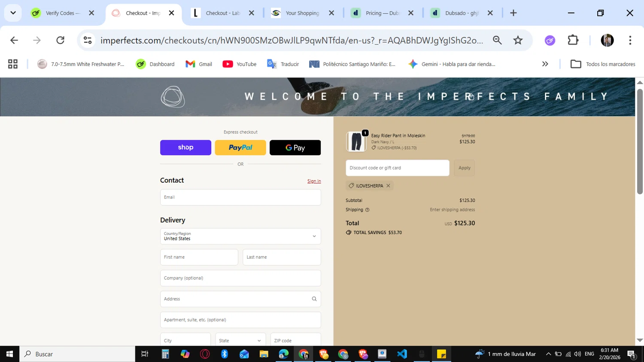Screen dimensions: 644x362
Task: Open a new browser tab
Action: click(x=513, y=13)
